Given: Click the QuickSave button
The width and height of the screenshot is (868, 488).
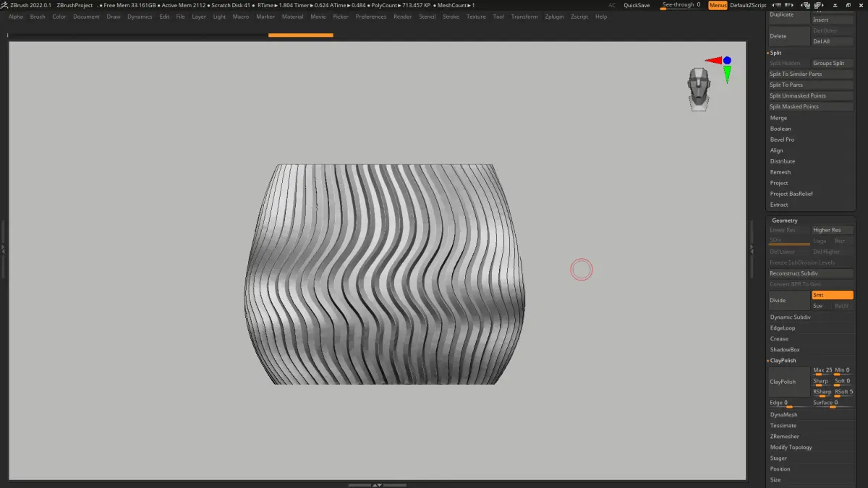Looking at the screenshot, I should tap(637, 5).
